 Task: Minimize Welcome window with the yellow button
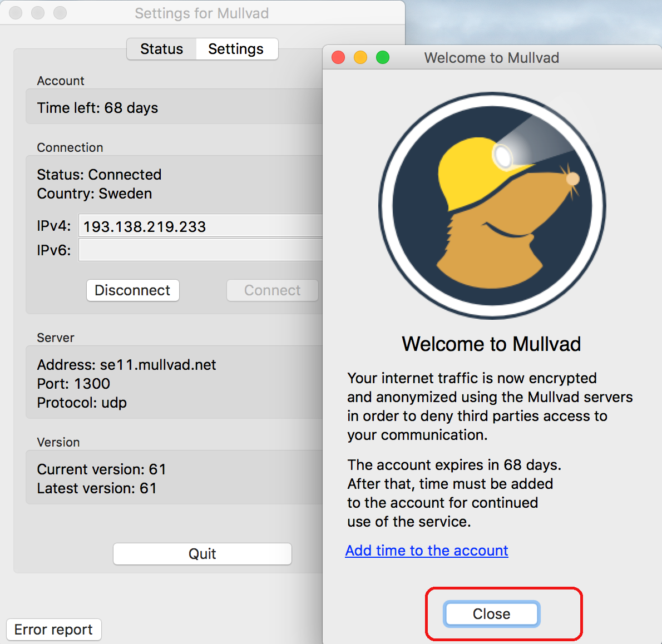pos(360,57)
